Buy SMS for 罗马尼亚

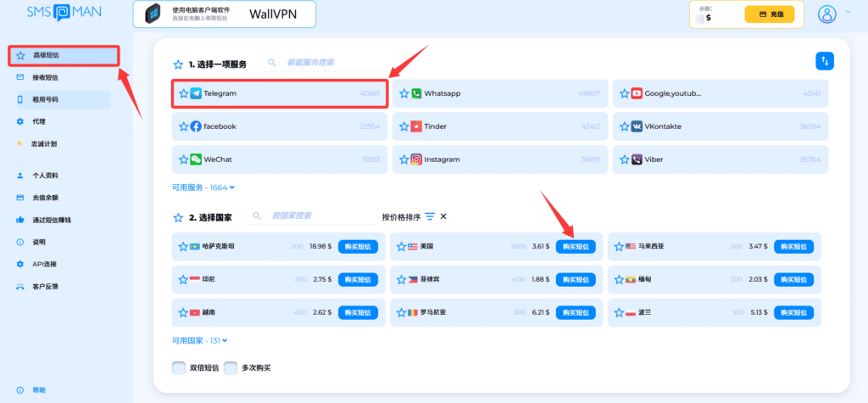click(x=576, y=313)
